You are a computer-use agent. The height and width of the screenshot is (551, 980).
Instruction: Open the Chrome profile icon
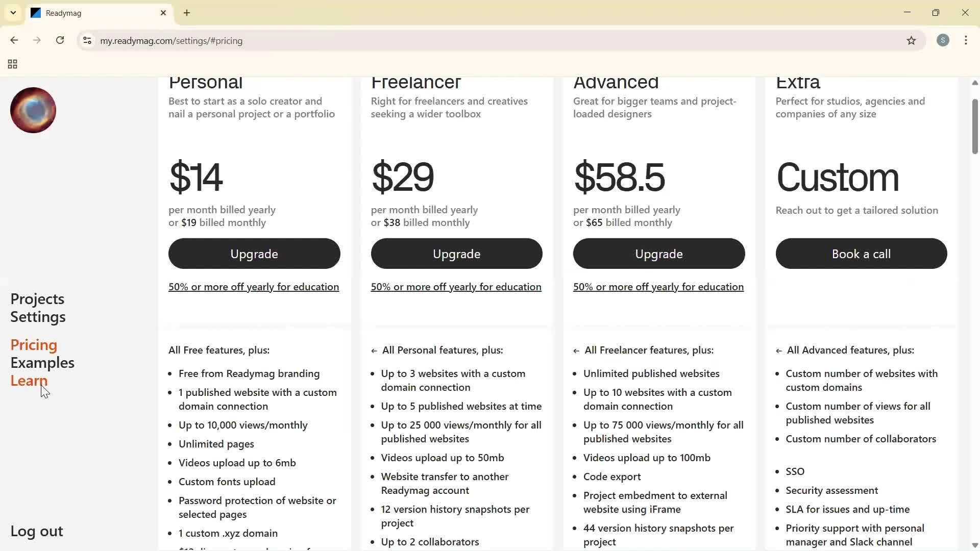coord(943,40)
